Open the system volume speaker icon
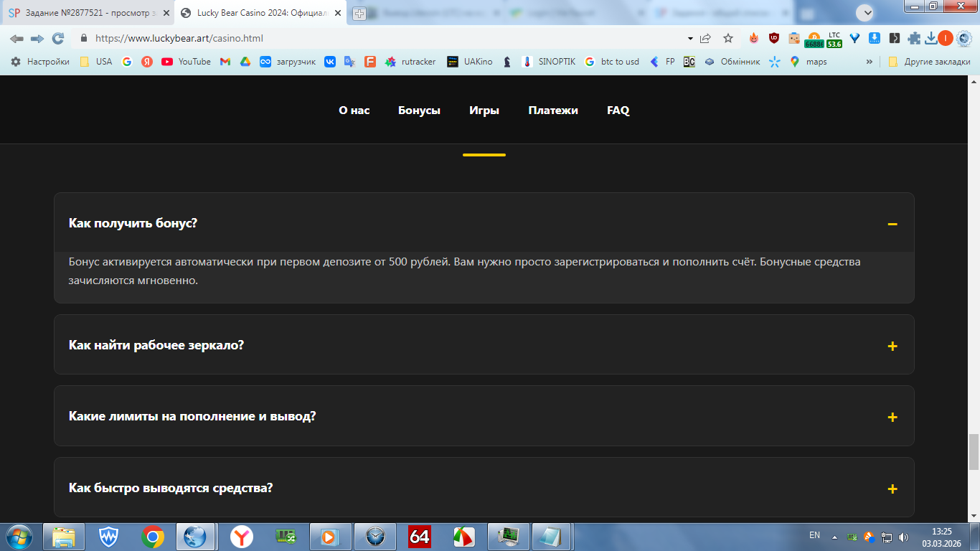Viewport: 980px width, 551px height. (903, 537)
